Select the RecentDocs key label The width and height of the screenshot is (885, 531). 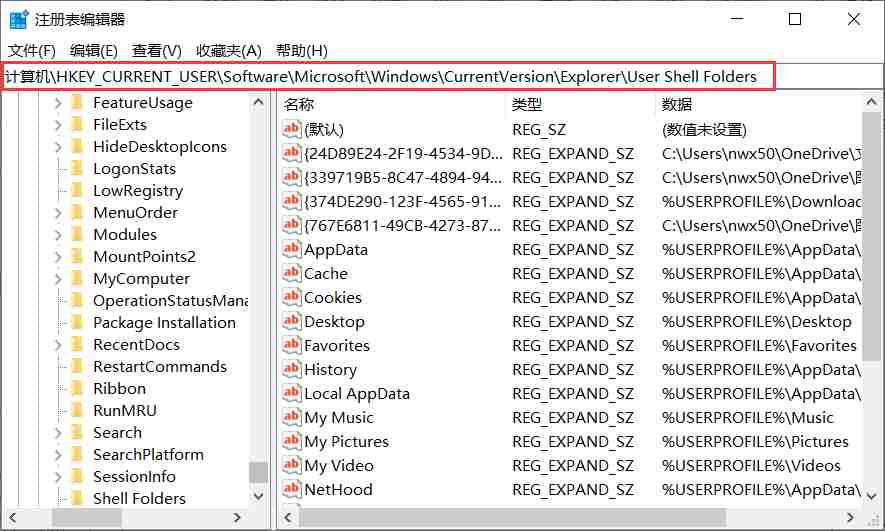coord(137,345)
